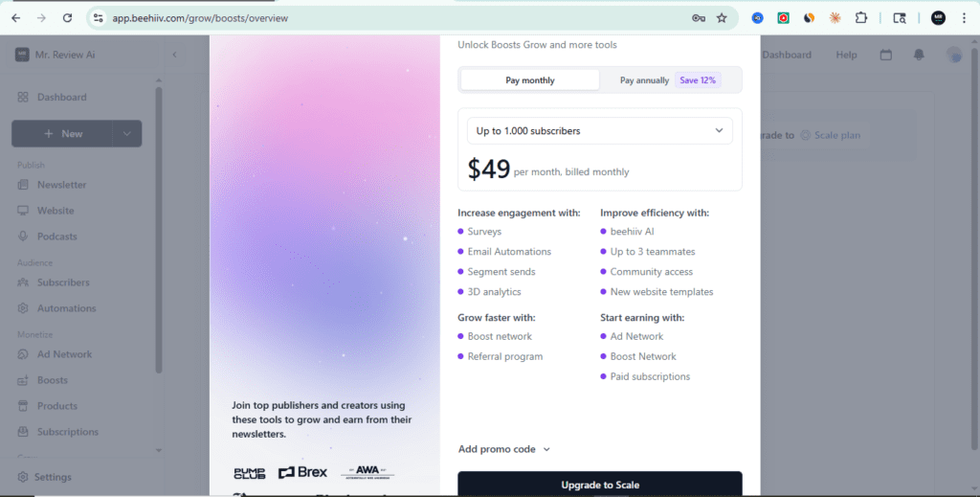This screenshot has height=497, width=980.
Task: Open Podcasts in sidebar
Action: pyautogui.click(x=56, y=237)
